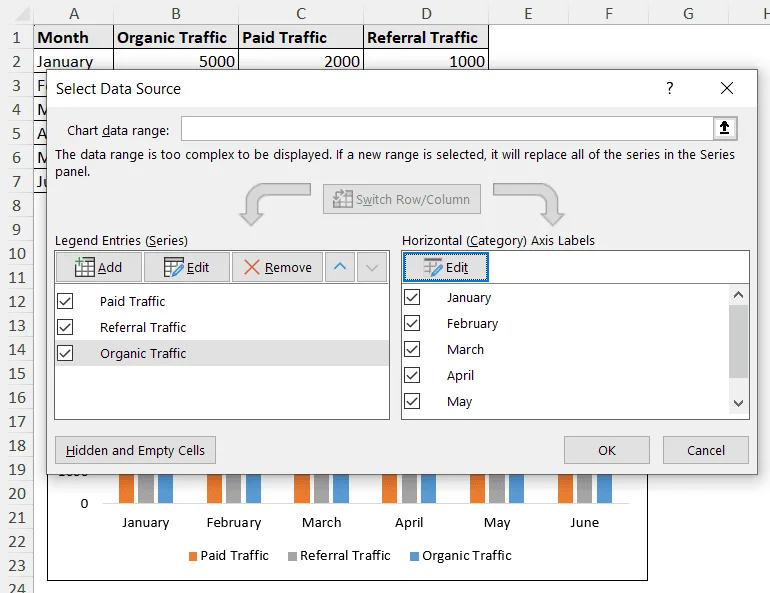Confirm with the OK button
This screenshot has width=770, height=593.
click(606, 450)
